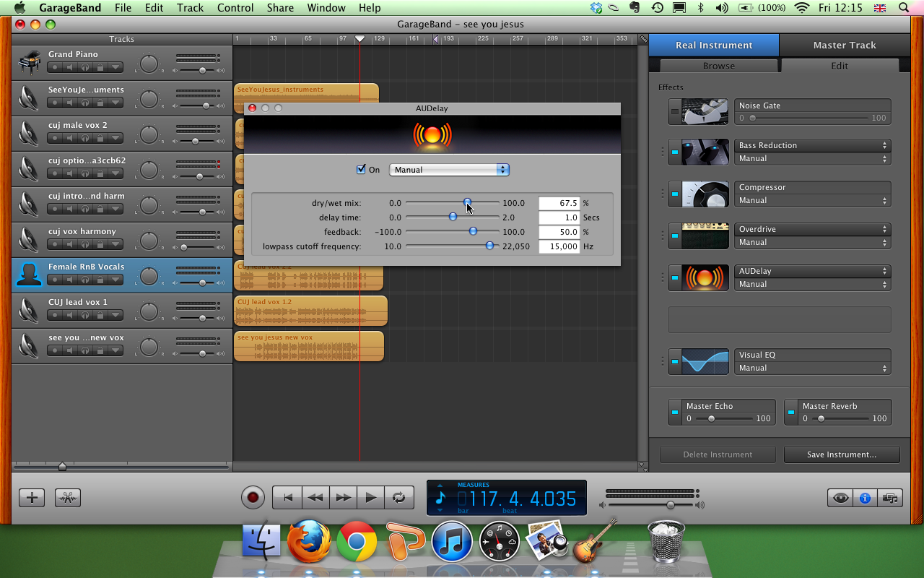Click the Wi-Fi status icon

point(801,8)
